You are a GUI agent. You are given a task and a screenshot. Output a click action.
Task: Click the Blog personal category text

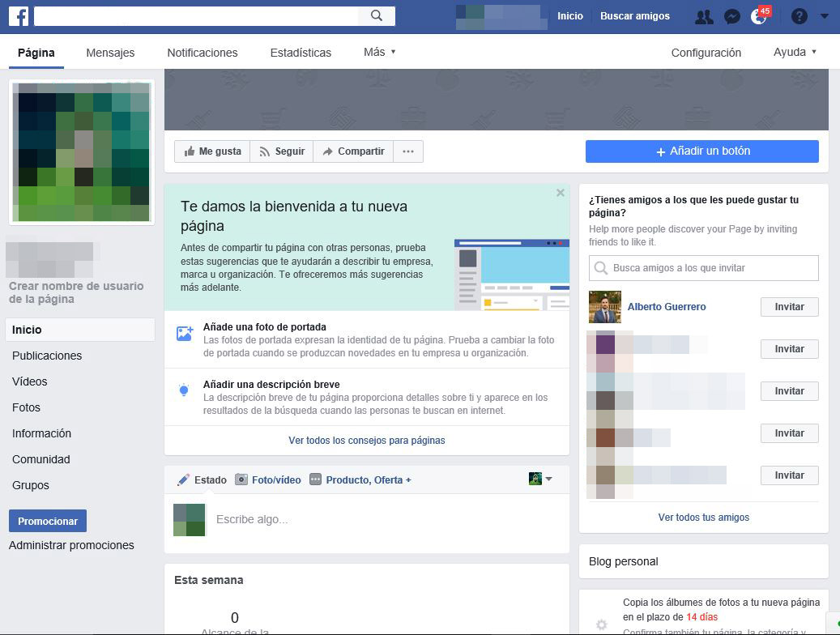[623, 561]
